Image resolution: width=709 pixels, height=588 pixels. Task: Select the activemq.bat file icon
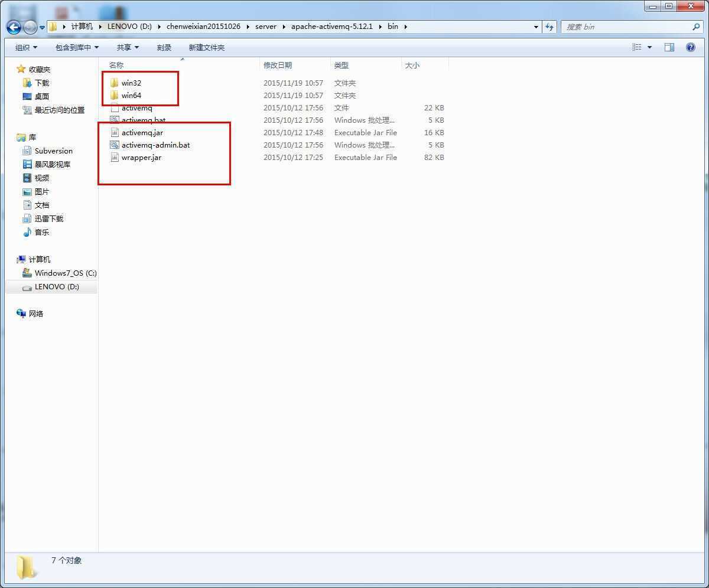[x=115, y=120]
